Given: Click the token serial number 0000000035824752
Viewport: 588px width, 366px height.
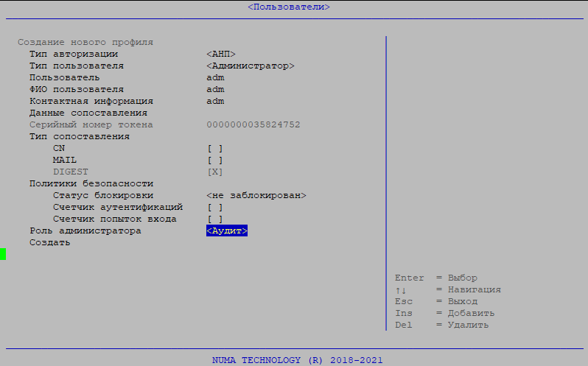Looking at the screenshot, I should click(253, 124).
